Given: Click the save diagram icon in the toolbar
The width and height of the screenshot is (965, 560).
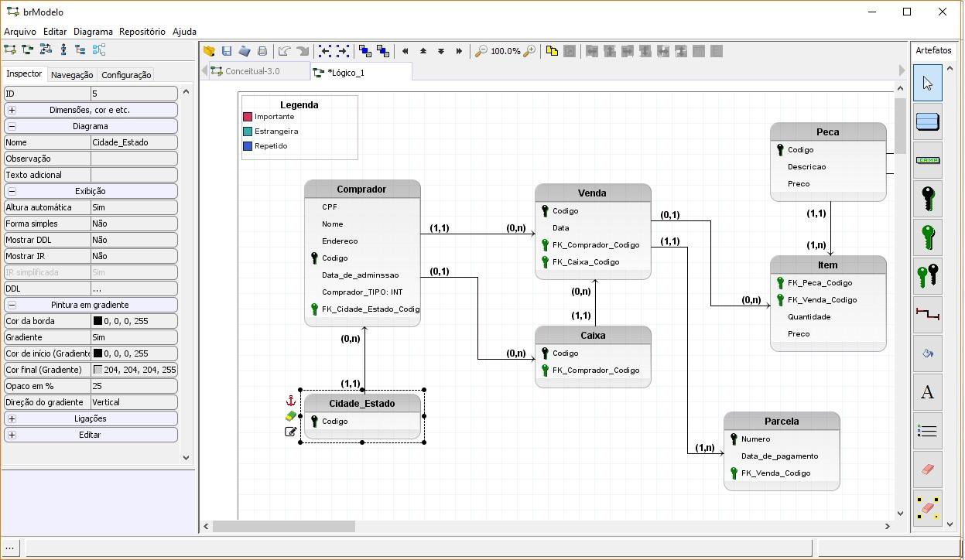Looking at the screenshot, I should (x=226, y=50).
